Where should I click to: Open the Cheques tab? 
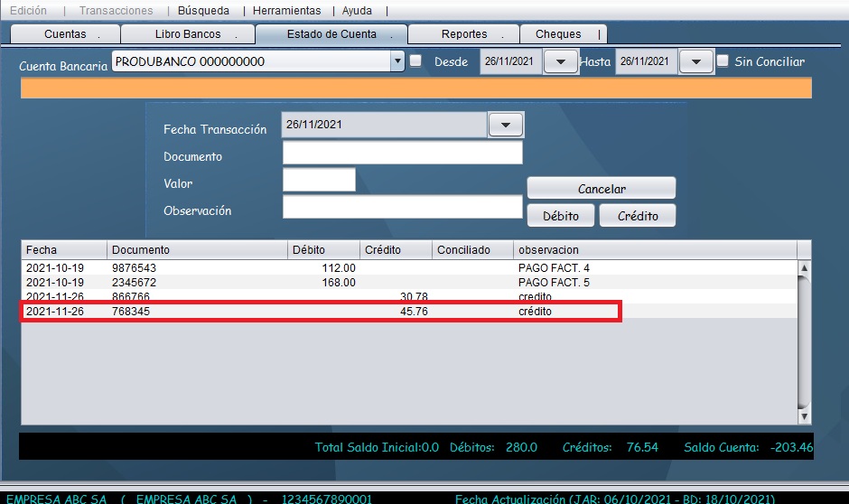[x=558, y=34]
